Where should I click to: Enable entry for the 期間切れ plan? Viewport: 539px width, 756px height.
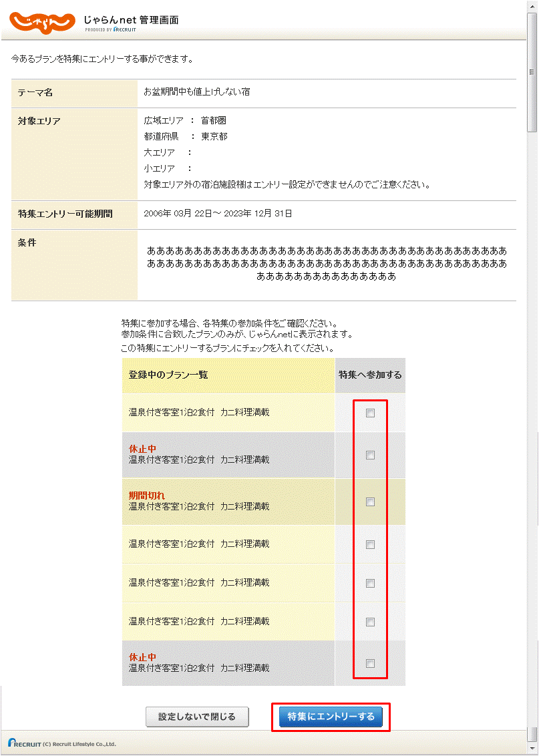[x=370, y=502]
